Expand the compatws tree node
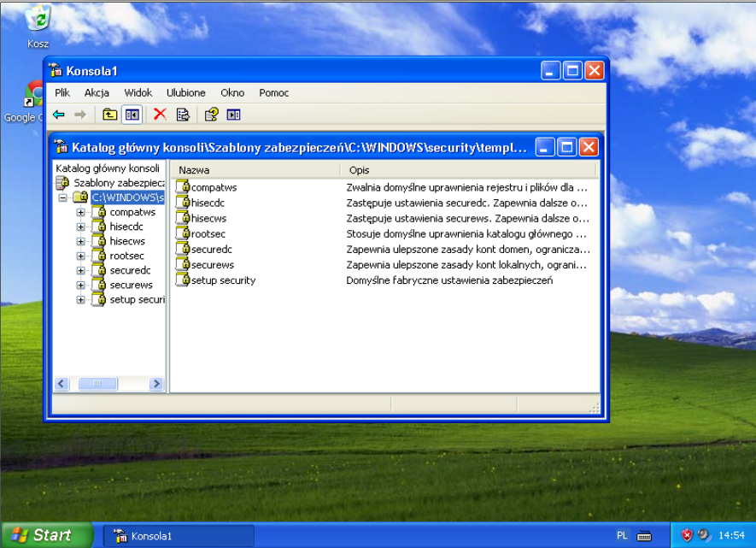756x548 pixels. [x=81, y=212]
